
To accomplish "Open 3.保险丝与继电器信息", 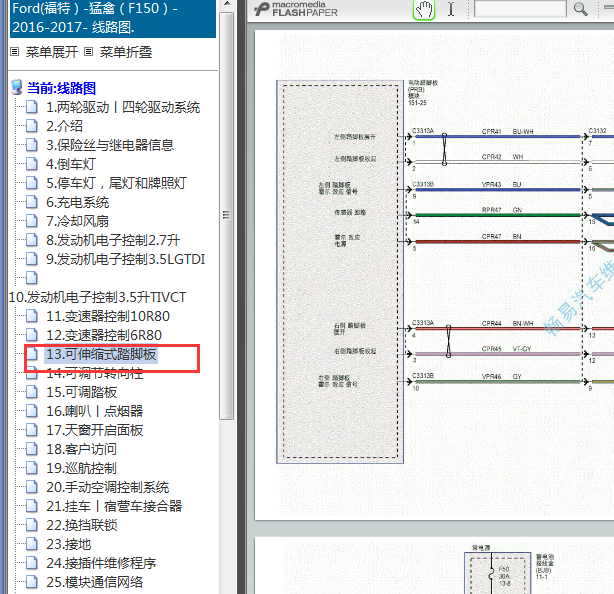I will coord(110,145).
